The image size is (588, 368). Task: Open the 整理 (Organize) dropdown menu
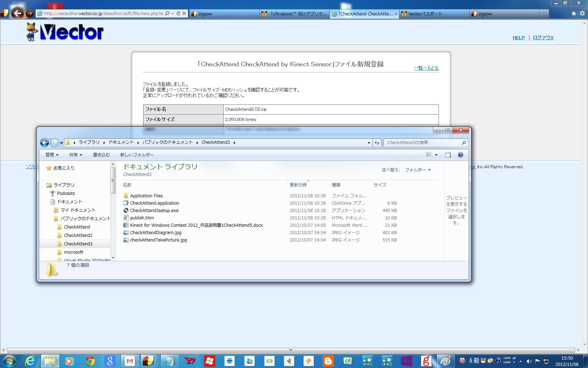52,155
